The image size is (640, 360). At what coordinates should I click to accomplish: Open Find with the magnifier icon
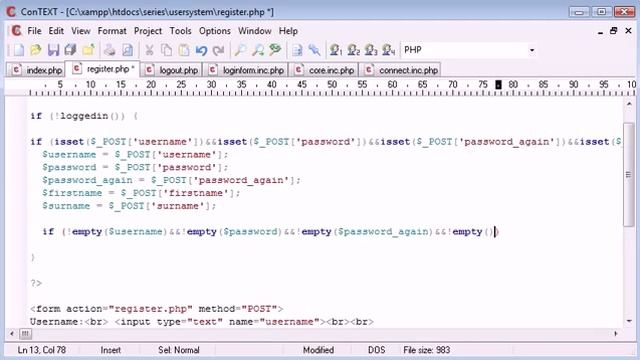coord(240,50)
